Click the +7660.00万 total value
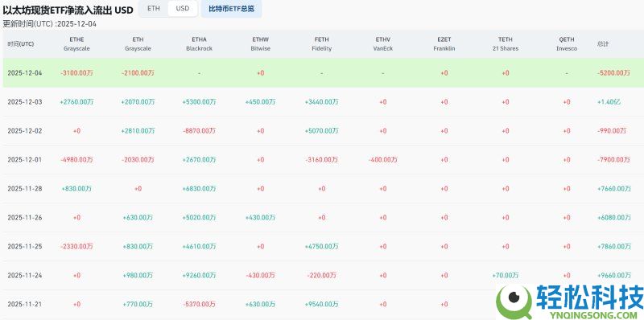Viewport: 644px width, 320px height. coord(614,189)
